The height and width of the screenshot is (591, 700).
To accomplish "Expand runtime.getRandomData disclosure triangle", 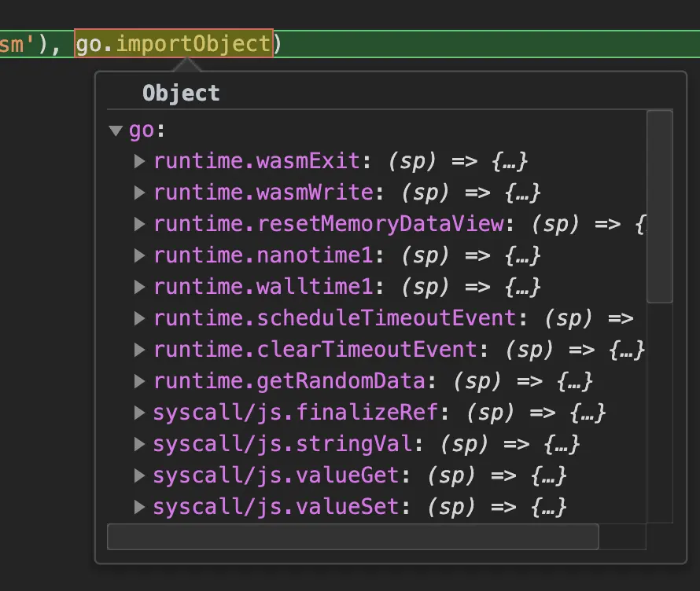I will pyautogui.click(x=140, y=381).
